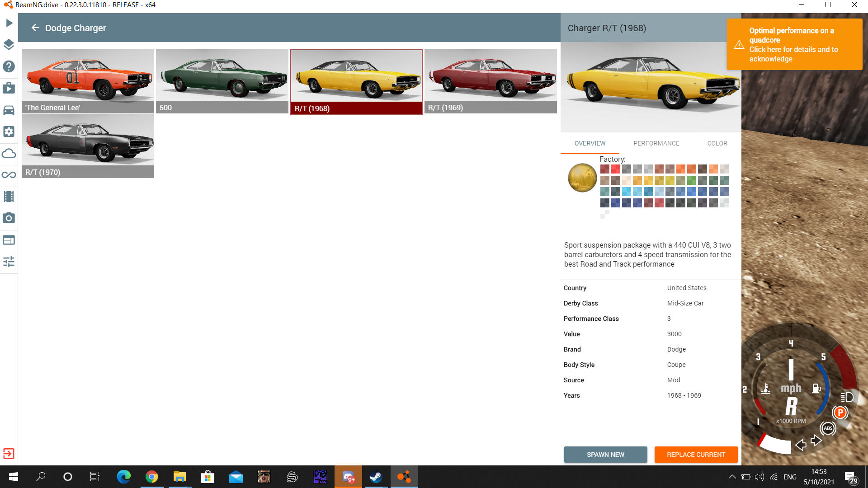Screen dimensions: 868x488
Task: Pick the blank swatch below the grid
Action: [605, 214]
